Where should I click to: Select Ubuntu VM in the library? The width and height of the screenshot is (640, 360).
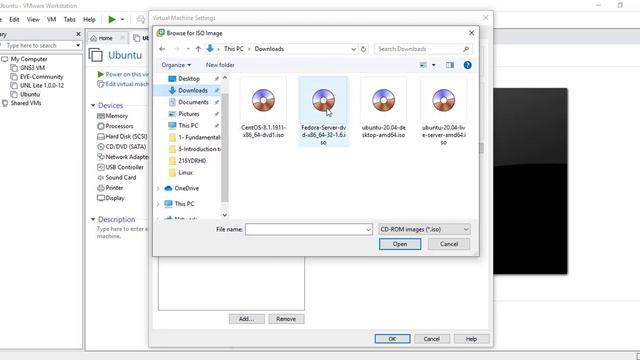30,94
